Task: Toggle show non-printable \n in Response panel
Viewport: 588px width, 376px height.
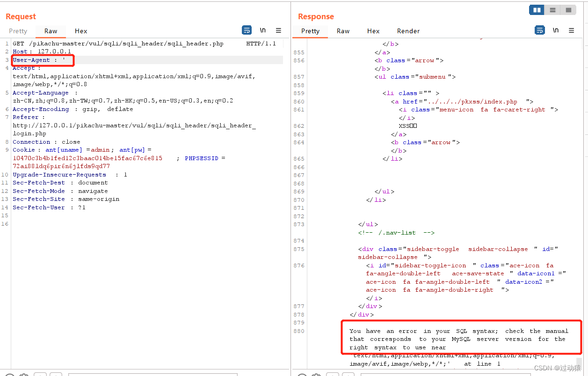Action: click(556, 30)
